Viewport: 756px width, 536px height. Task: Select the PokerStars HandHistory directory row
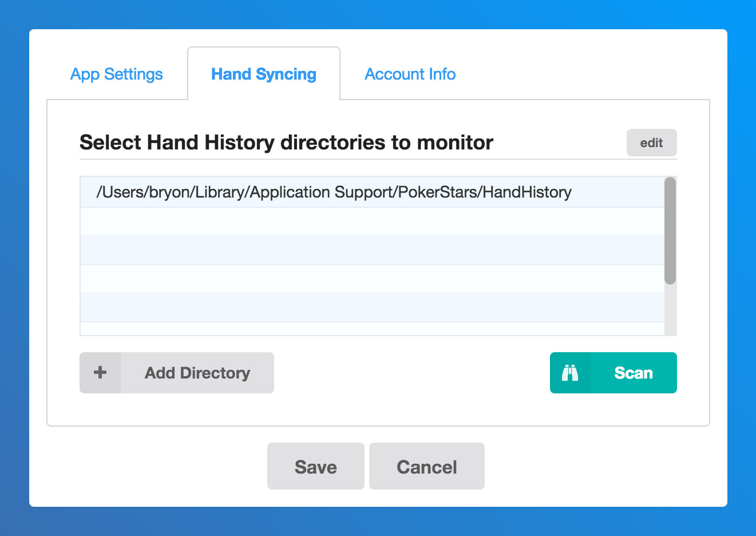[x=372, y=192]
